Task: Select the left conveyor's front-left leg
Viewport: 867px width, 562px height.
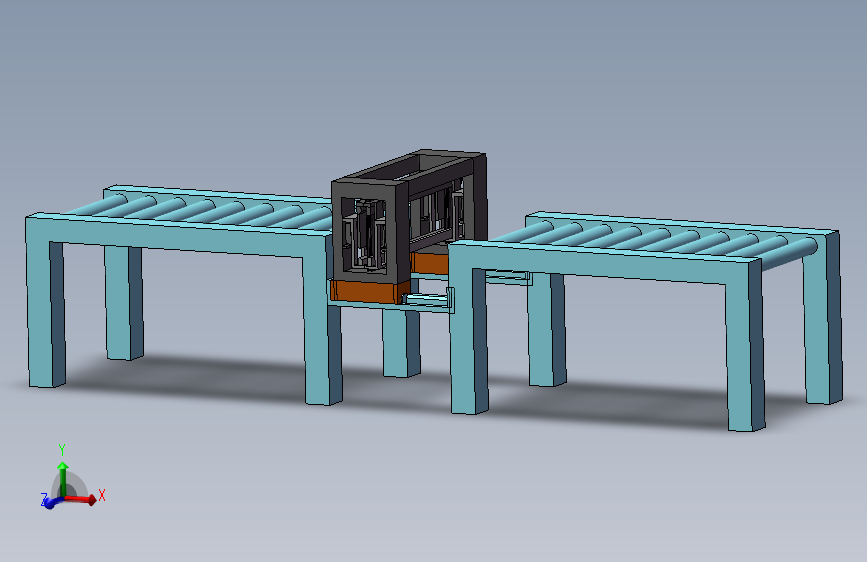Action: (46, 313)
